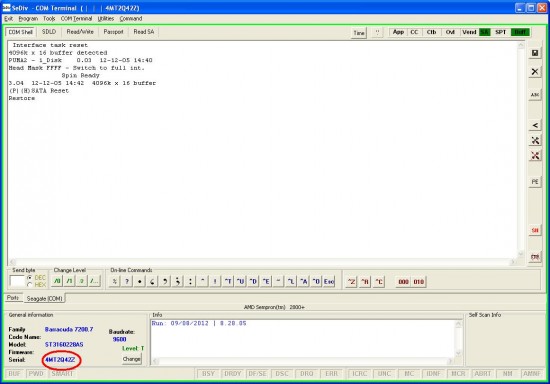Click the save log disk icon
550x384 pixels.
pyautogui.click(x=535, y=53)
